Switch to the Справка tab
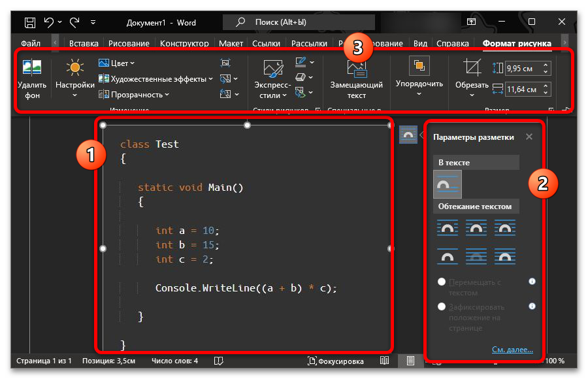 point(452,44)
